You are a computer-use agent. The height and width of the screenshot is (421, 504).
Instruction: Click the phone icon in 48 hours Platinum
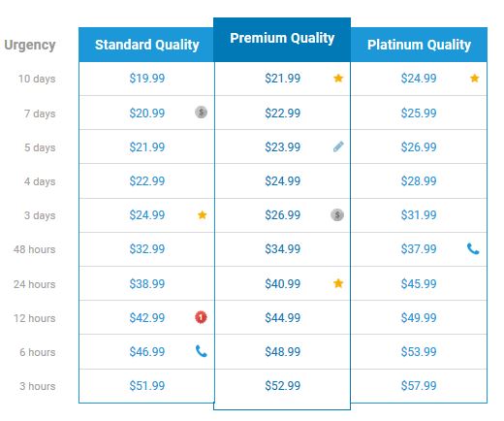(x=473, y=248)
